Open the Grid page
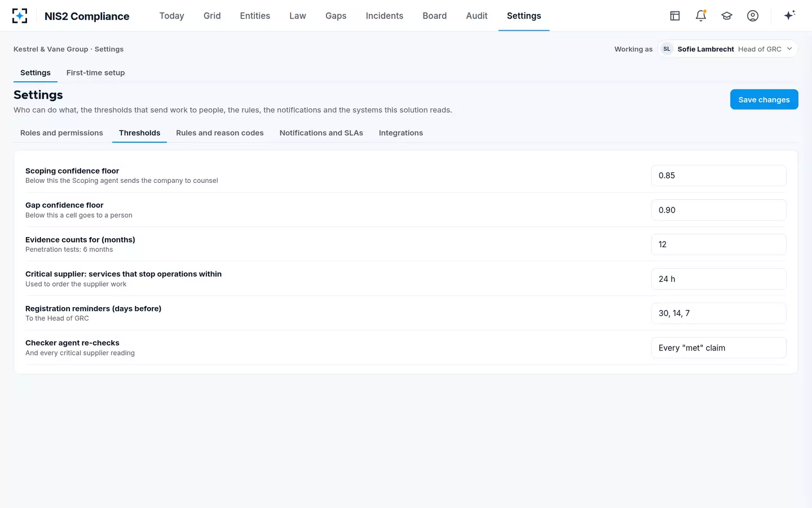 pos(212,16)
